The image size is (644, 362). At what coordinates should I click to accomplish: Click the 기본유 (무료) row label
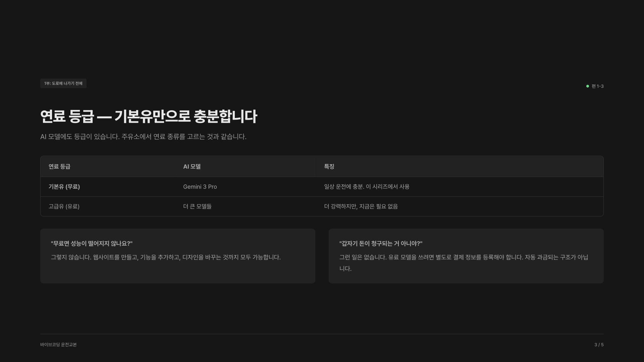64,187
